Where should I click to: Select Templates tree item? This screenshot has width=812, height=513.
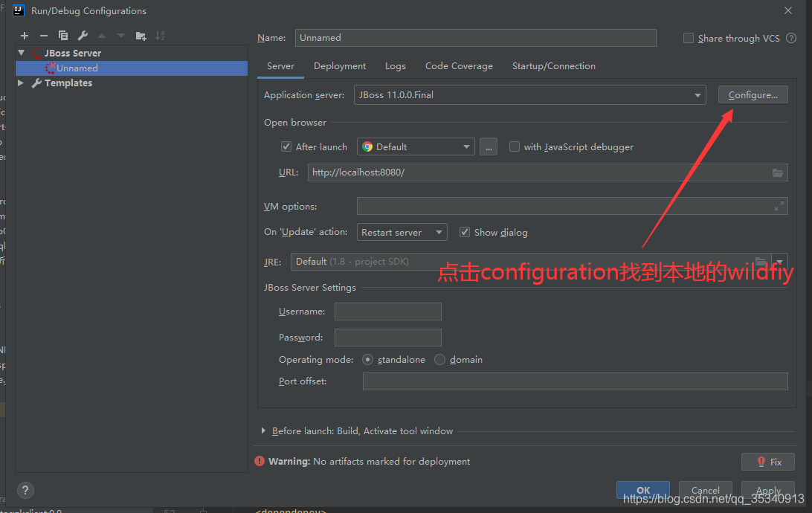coord(68,83)
